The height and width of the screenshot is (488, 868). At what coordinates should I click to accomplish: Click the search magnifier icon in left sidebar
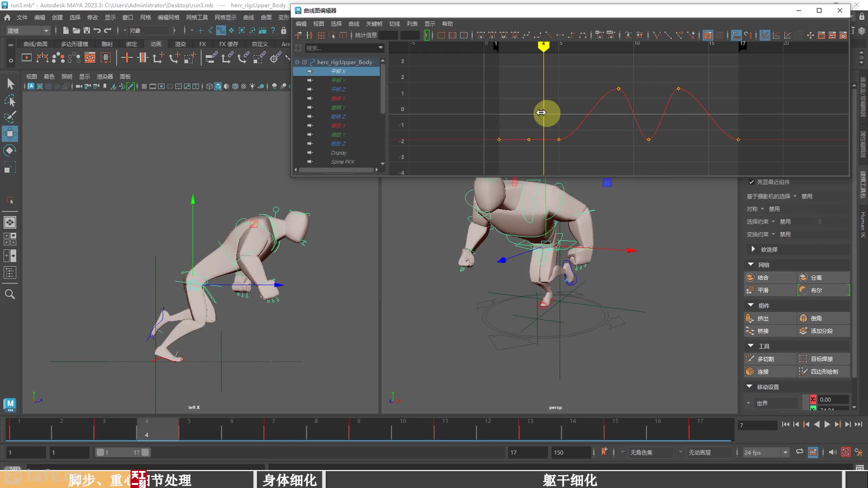[x=10, y=294]
